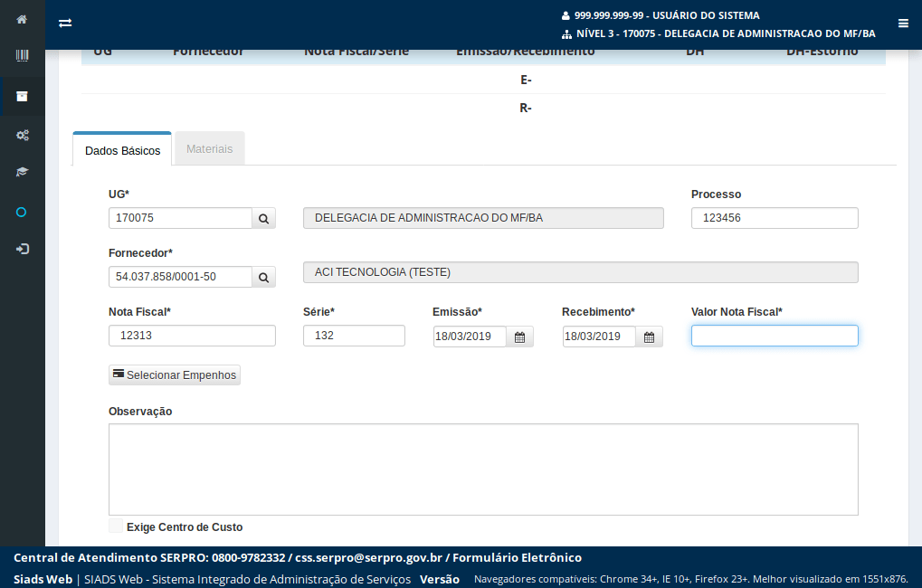Focus the Recebimento date field

599,337
